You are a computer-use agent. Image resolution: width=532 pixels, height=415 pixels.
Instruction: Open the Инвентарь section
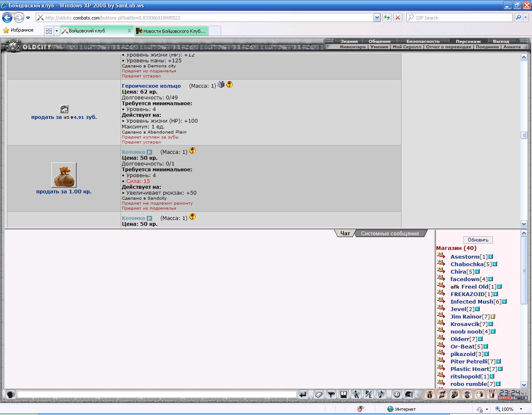352,47
